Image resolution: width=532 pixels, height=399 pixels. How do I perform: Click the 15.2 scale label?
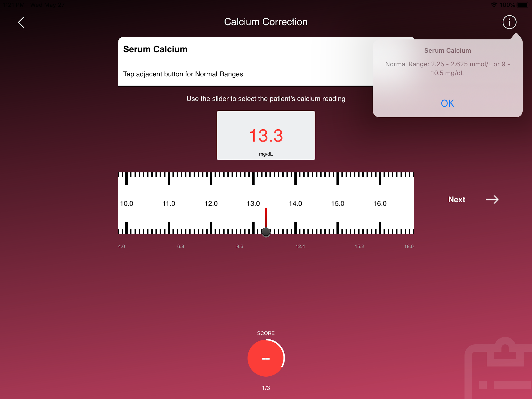(359, 246)
